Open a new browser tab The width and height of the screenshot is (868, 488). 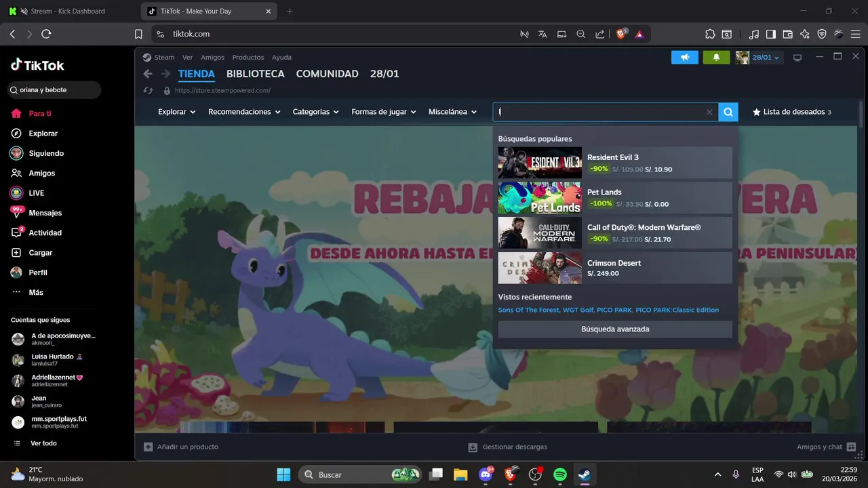pyautogui.click(x=290, y=12)
